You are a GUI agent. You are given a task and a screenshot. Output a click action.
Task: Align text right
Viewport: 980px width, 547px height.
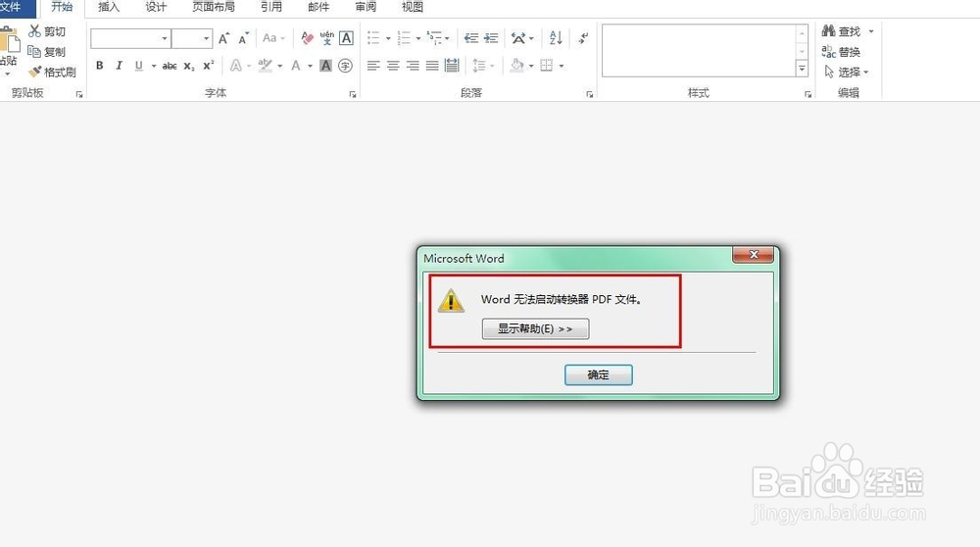[x=413, y=66]
